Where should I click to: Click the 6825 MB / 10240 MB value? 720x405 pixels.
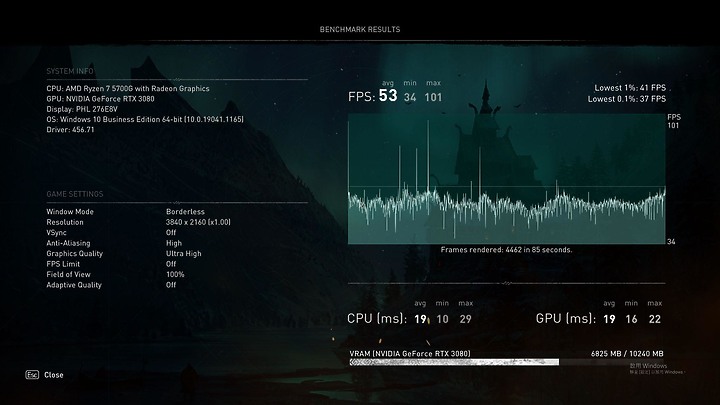point(627,354)
